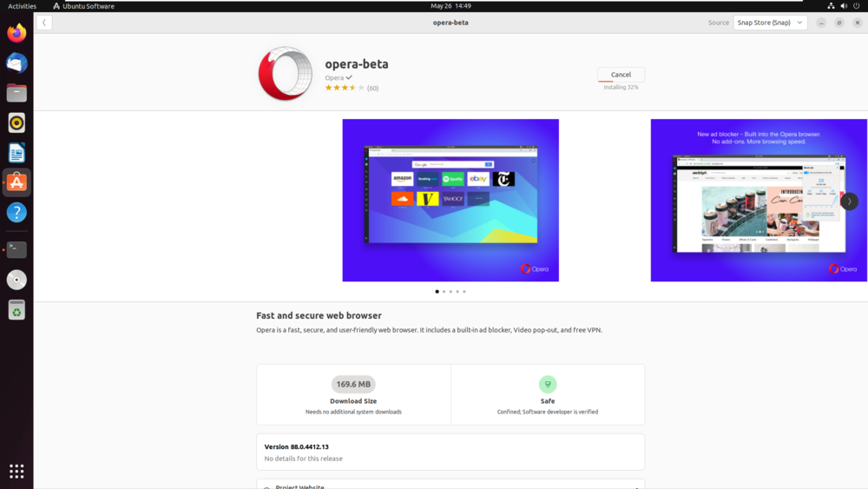Select the fourth screenshot page dot

pyautogui.click(x=457, y=291)
